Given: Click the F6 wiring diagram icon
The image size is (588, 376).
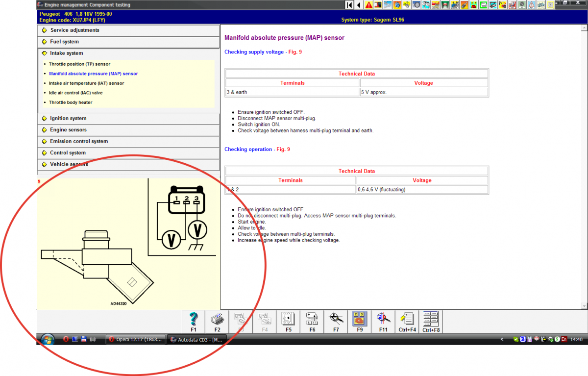Looking at the screenshot, I should point(312,319).
